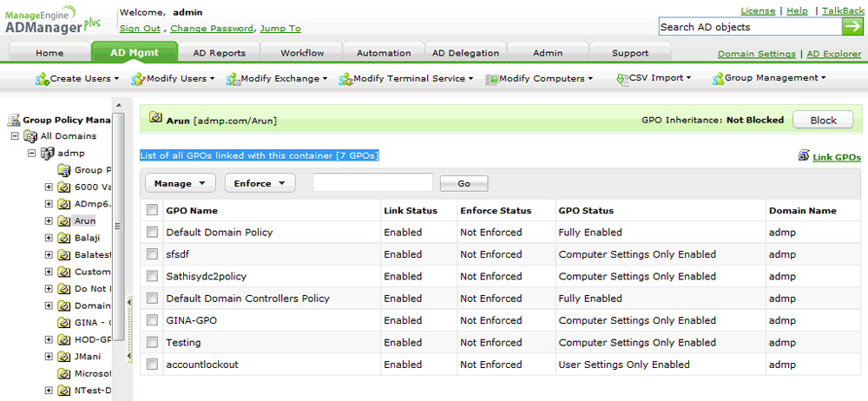The image size is (868, 401).
Task: Tick the GINA-GPO row checkbox
Action: point(153,321)
